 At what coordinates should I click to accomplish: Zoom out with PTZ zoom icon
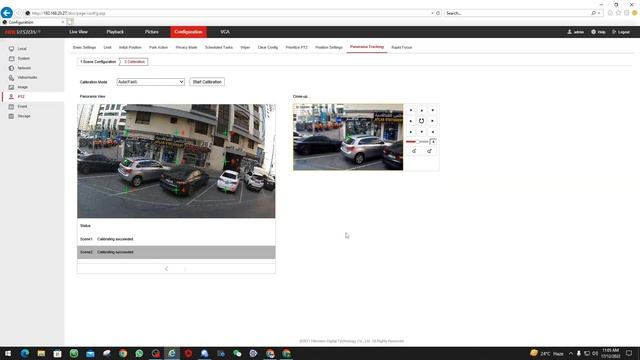(414, 151)
